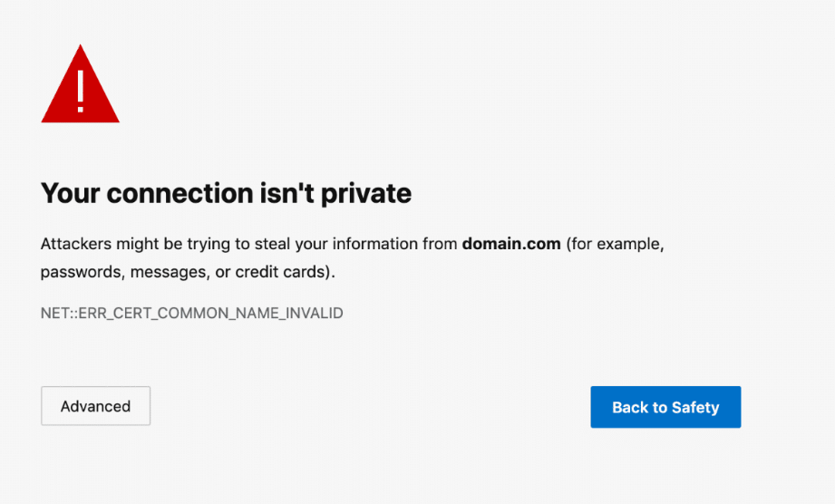
Task: Click the "Your connection isn't private" heading
Action: [x=226, y=192]
